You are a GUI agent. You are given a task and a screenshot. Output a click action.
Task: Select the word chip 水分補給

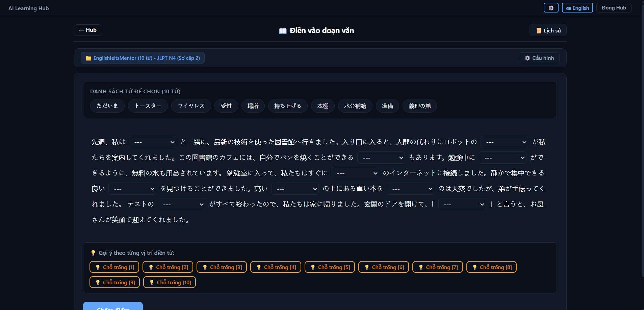pos(355,106)
